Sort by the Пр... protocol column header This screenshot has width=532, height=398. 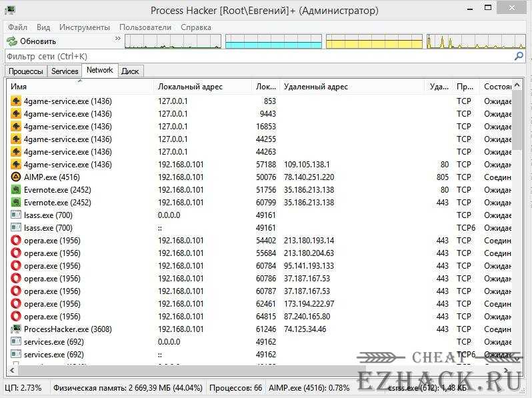point(465,87)
